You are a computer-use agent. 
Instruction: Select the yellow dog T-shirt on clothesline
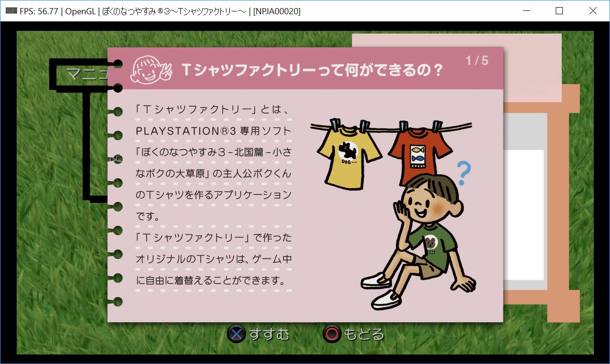point(350,155)
